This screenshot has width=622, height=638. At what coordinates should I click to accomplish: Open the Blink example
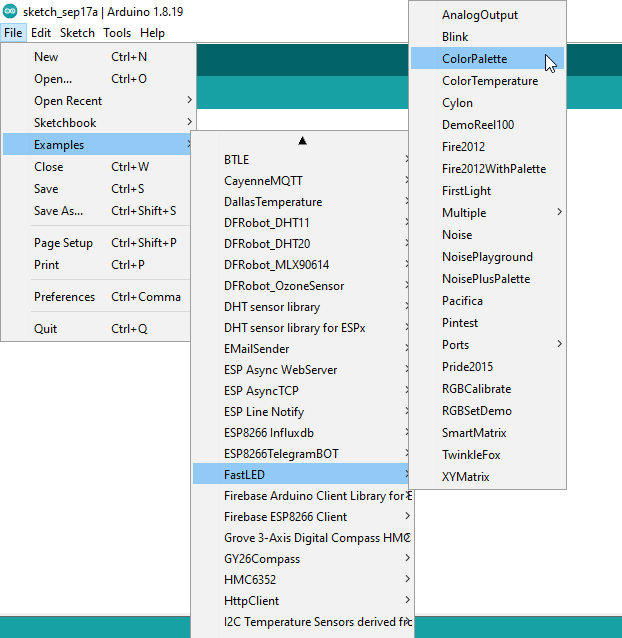(487, 37)
